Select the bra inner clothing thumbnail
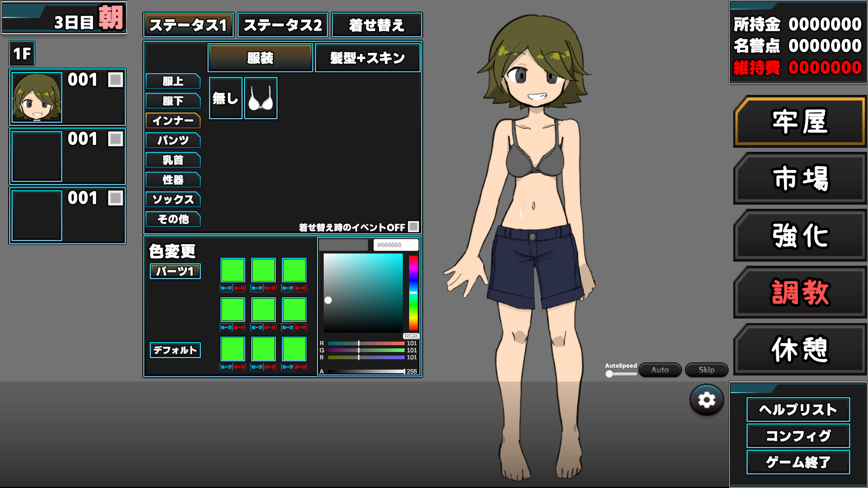The image size is (868, 488). pos(261,98)
